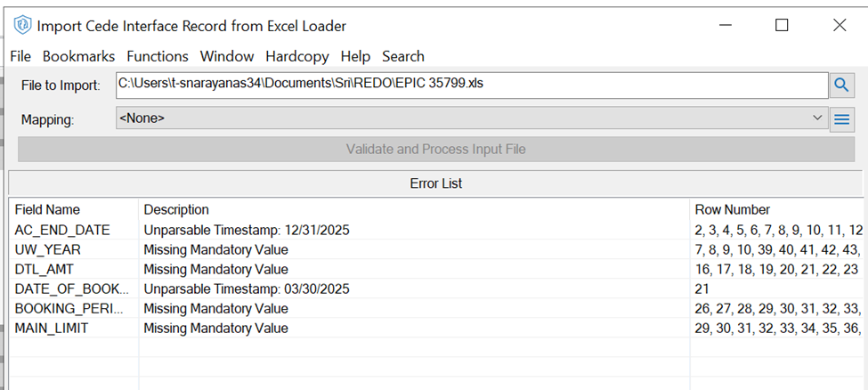The width and height of the screenshot is (868, 390).
Task: Select the UW_YEAR field name cell
Action: click(48, 249)
